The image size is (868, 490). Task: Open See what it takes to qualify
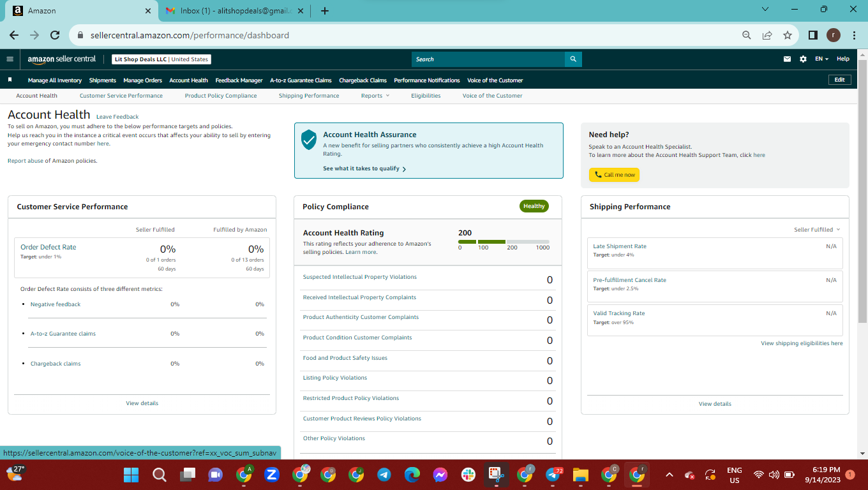click(x=364, y=169)
